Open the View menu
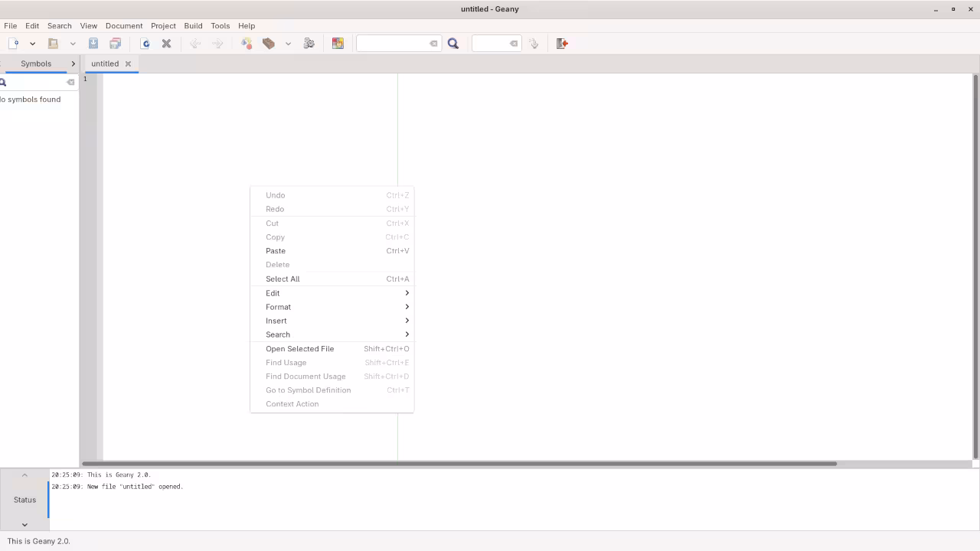The height and width of the screenshot is (551, 980). pos(89,25)
